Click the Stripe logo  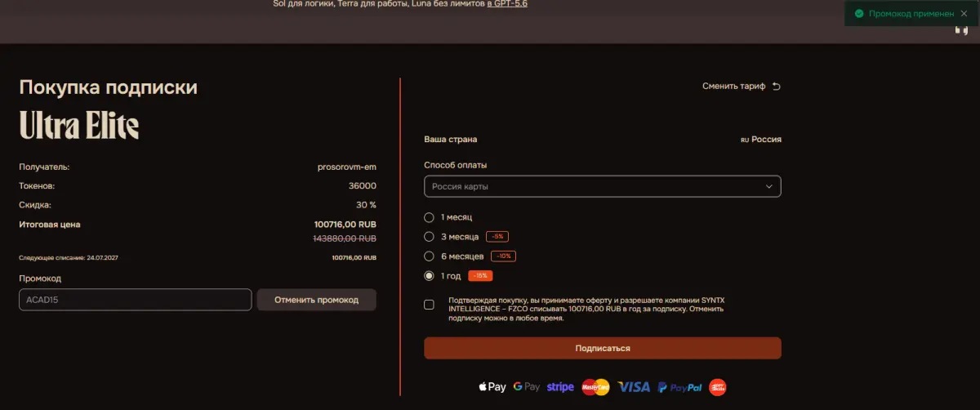coord(560,387)
